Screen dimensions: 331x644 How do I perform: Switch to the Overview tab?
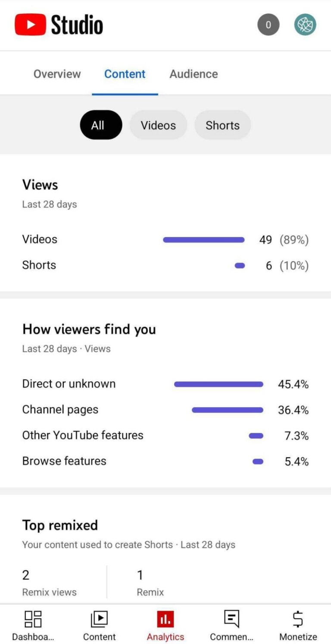[x=57, y=74]
